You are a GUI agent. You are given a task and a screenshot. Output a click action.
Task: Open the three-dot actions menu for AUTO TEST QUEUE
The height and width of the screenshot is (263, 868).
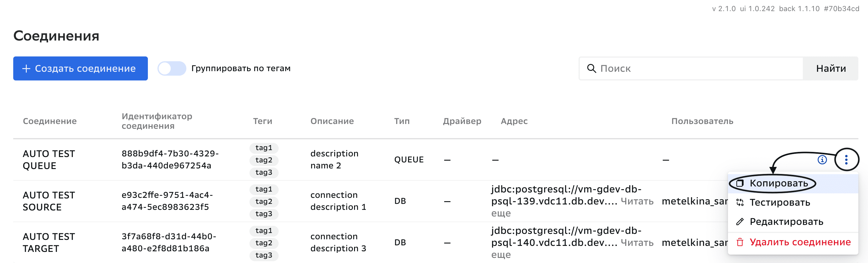pyautogui.click(x=846, y=160)
